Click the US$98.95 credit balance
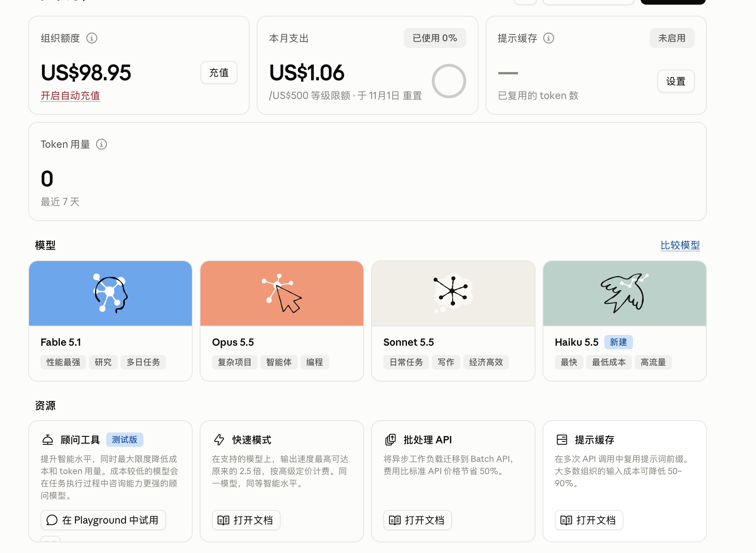The width and height of the screenshot is (756, 553). pos(86,72)
